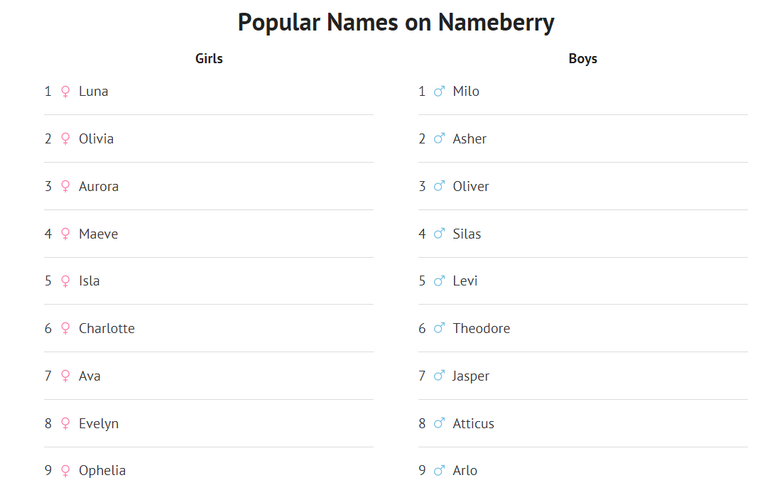Screen dimensions: 770x490
Task: Open the girl name Maeve
Action: (x=98, y=234)
